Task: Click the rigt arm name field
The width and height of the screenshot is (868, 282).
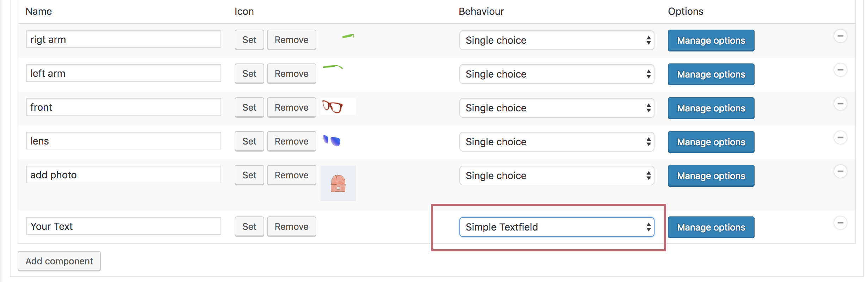Action: point(123,39)
